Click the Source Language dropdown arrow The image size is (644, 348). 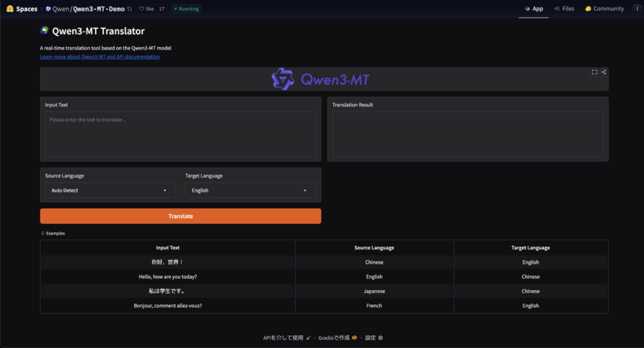point(165,191)
